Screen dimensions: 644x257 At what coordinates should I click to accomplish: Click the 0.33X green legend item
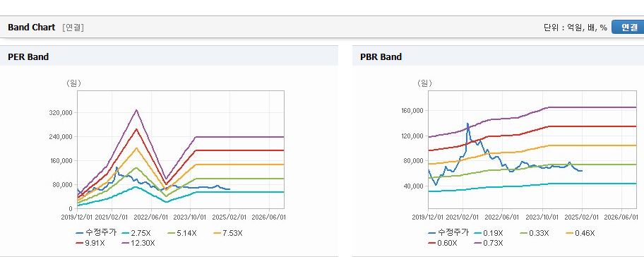(535, 233)
